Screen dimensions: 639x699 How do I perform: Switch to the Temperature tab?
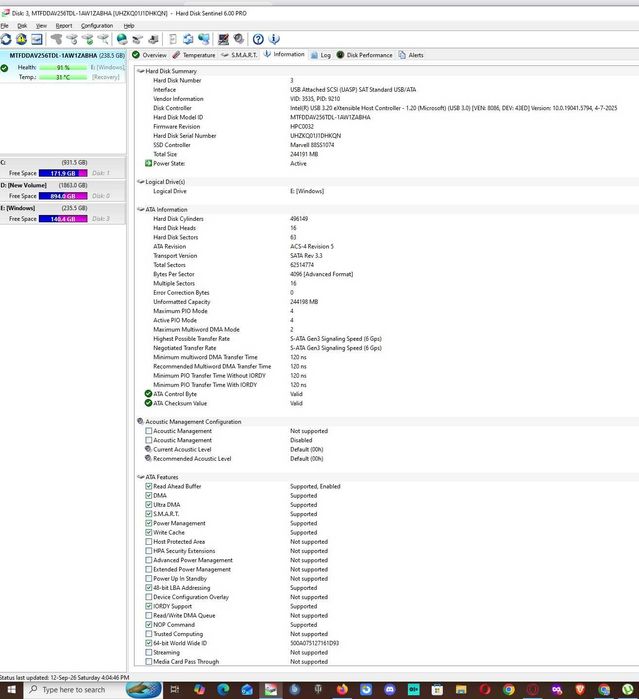(194, 55)
